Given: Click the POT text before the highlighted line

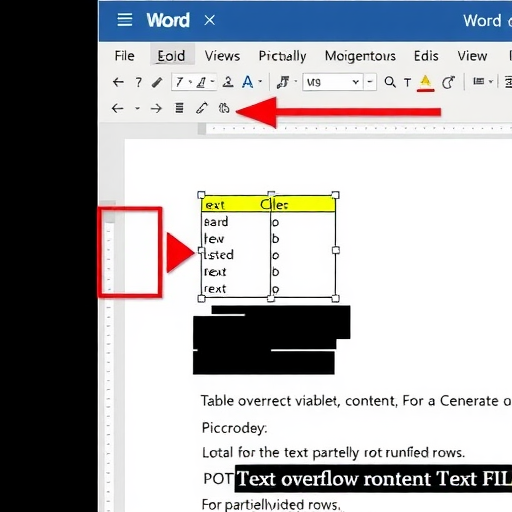Looking at the screenshot, I should point(218,479).
